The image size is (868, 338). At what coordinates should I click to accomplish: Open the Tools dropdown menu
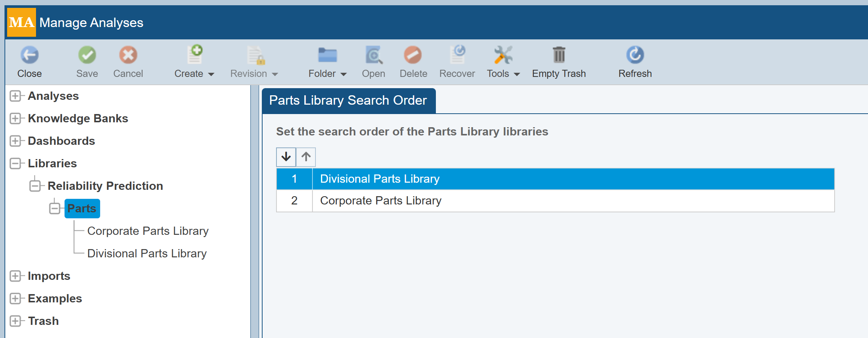(503, 74)
